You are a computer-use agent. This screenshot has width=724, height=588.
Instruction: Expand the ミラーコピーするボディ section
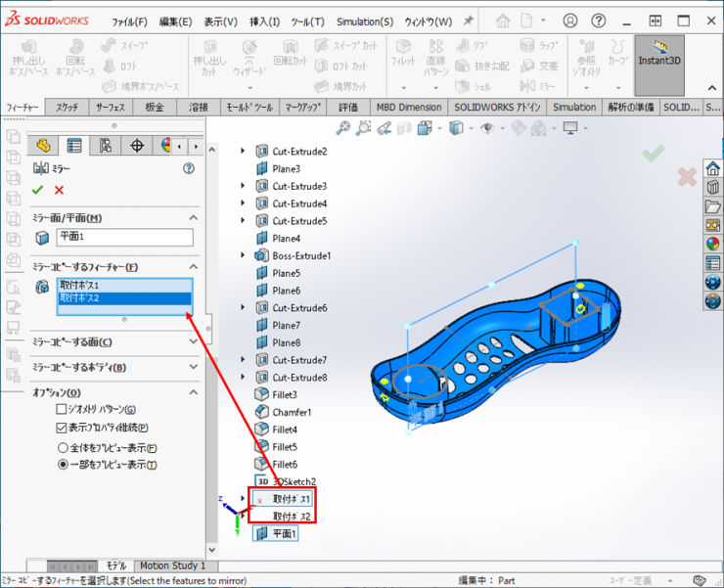click(x=193, y=368)
